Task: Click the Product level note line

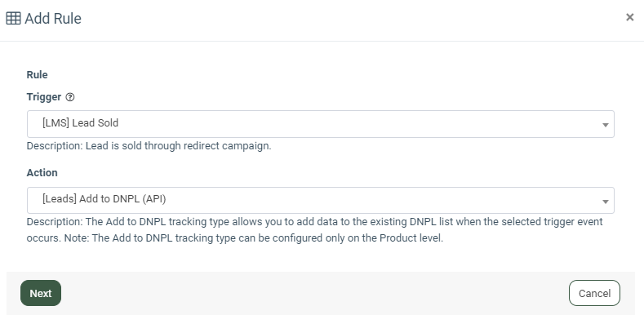Action: click(x=235, y=238)
